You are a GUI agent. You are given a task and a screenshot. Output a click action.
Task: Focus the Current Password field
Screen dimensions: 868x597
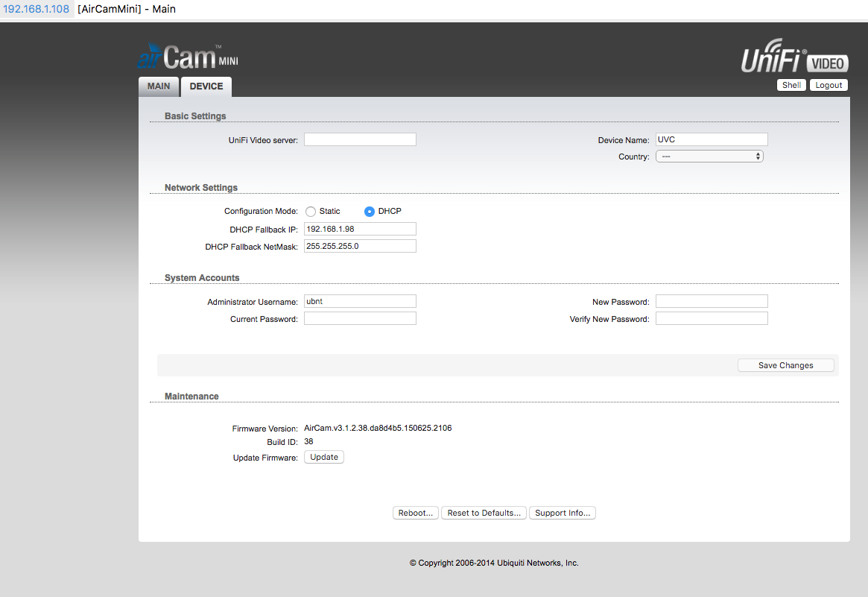point(360,318)
